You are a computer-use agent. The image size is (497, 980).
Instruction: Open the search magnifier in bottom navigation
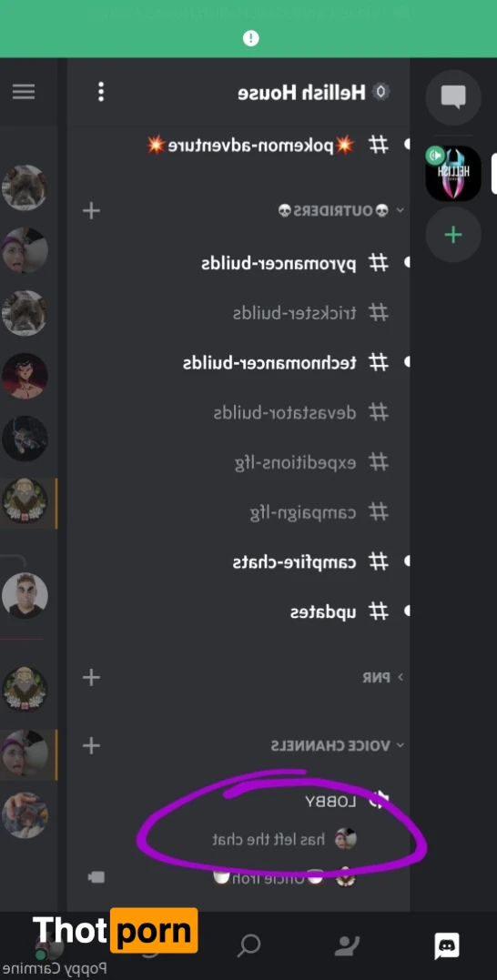coord(248,945)
